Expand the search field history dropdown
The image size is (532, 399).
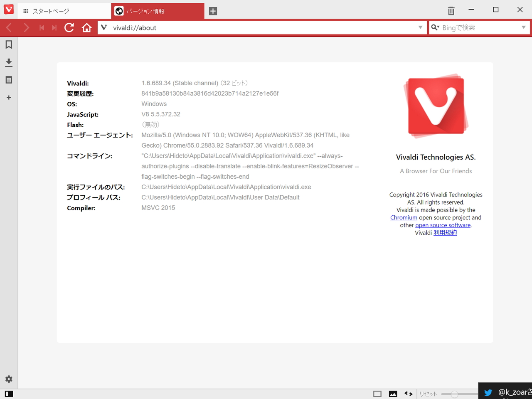click(x=525, y=27)
